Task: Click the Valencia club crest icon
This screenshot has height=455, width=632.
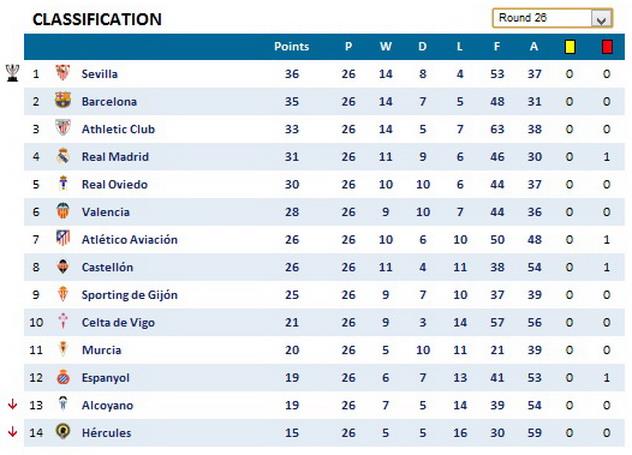Action: click(x=63, y=212)
